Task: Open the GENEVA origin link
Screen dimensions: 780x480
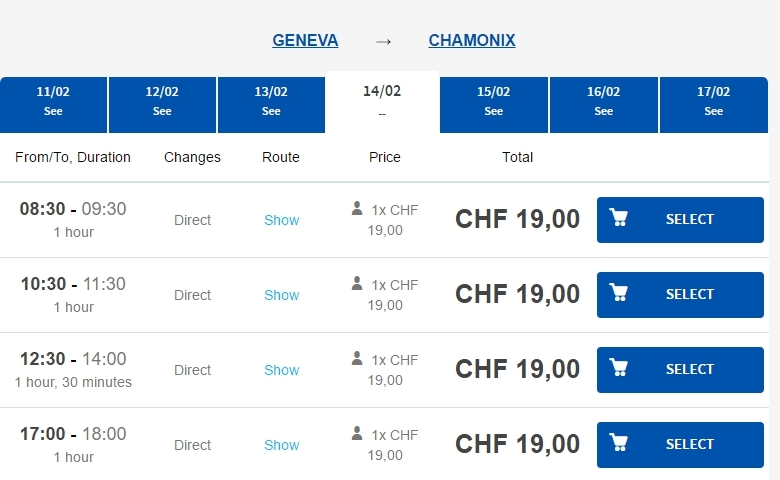Action: [305, 40]
